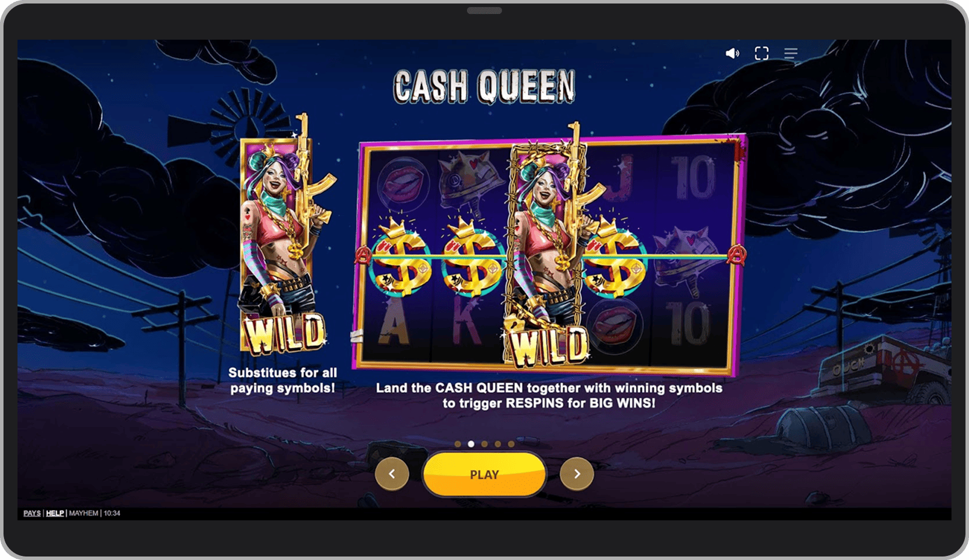Select the second pagination dot
The height and width of the screenshot is (560, 969).
[471, 444]
